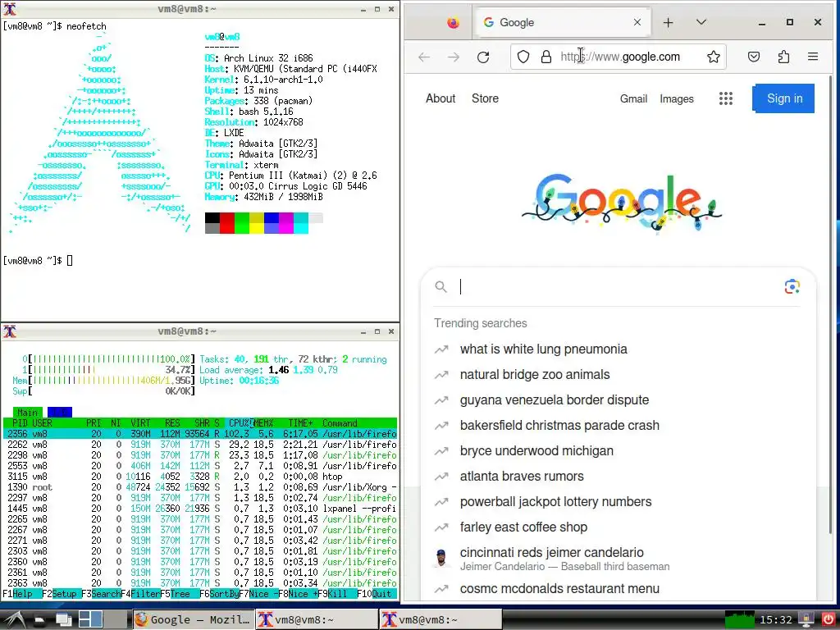This screenshot has width=840, height=630.
Task: Click F4 Filter in htop footer
Action: pos(140,594)
